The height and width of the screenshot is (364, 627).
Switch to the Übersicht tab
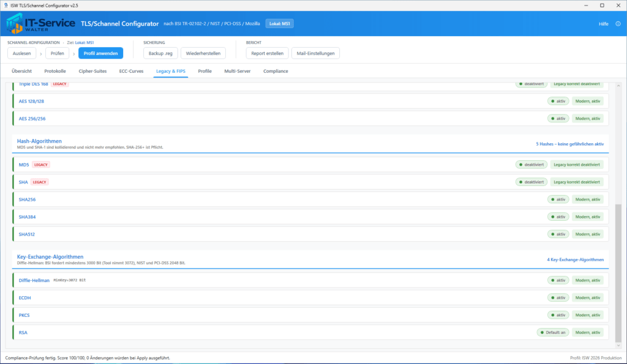[x=21, y=71]
